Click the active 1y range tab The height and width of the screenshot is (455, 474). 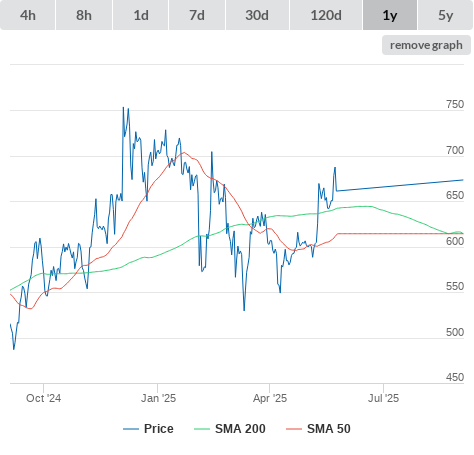390,15
